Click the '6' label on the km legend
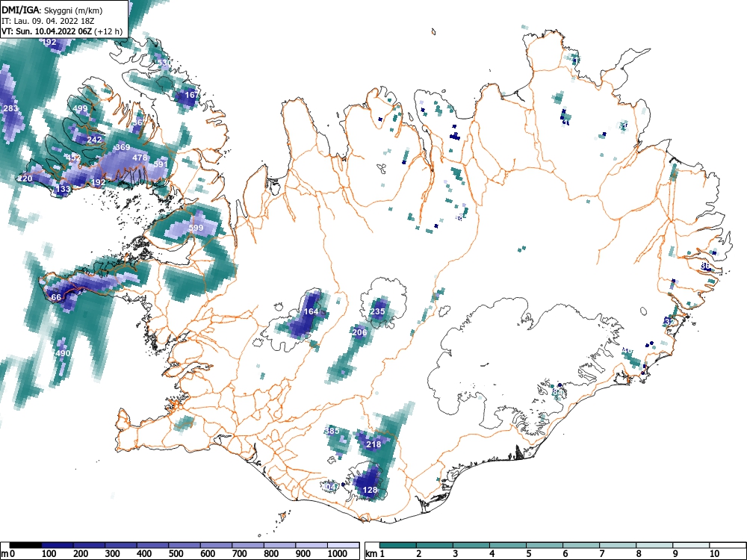Image resolution: width=747 pixels, height=560 pixels. [x=565, y=554]
